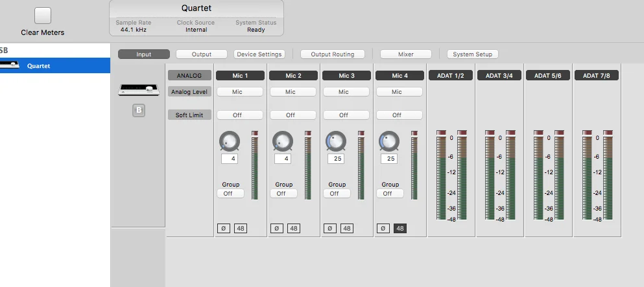
Task: Click the Mic 3 channel label
Action: tap(346, 75)
